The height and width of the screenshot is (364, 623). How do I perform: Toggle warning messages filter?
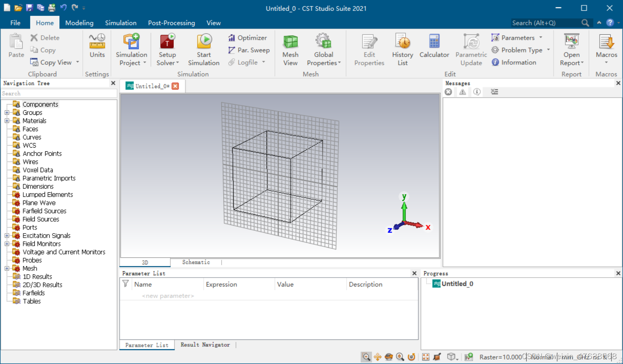[462, 92]
